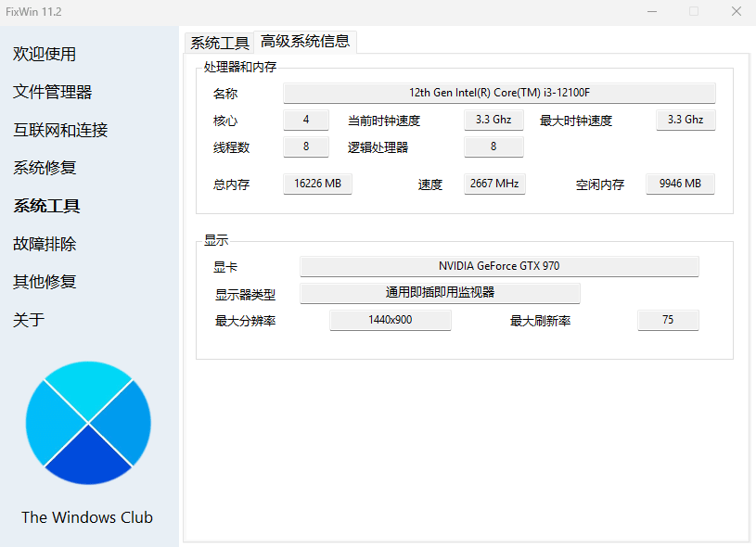Click the 线程数 value 8
Viewport: 756px width, 547px height.
306,146
